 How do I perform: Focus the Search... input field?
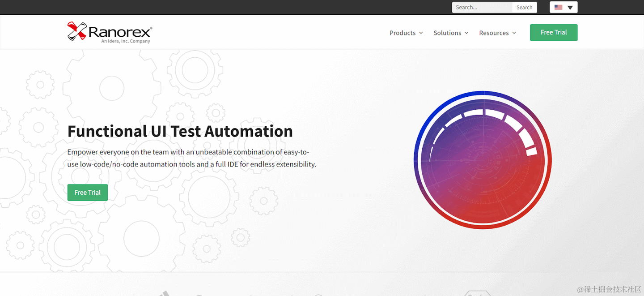[x=482, y=7]
